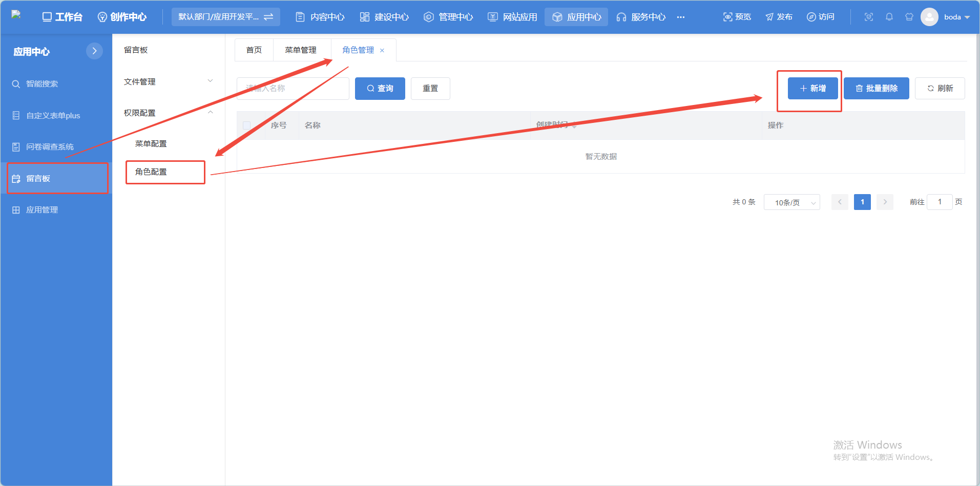Select the 角色管理 tab
980x486 pixels.
click(x=358, y=50)
